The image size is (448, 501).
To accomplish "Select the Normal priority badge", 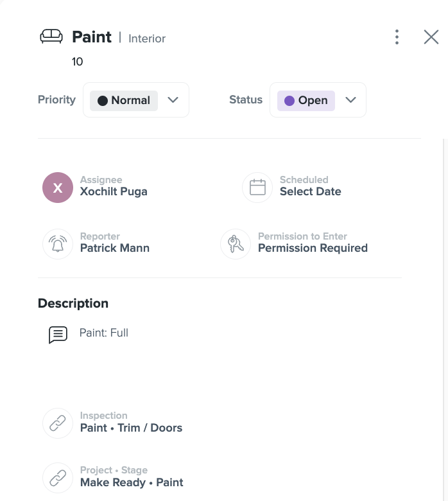I will pyautogui.click(x=124, y=101).
